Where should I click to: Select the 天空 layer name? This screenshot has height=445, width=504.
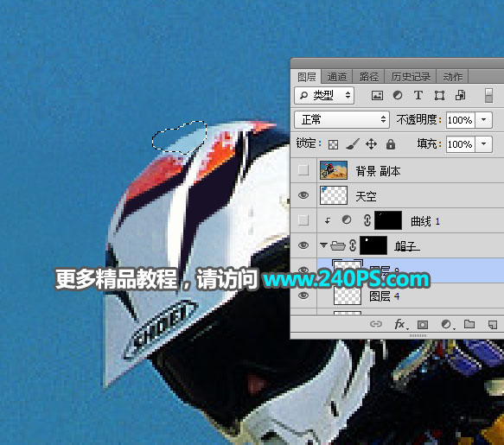366,196
